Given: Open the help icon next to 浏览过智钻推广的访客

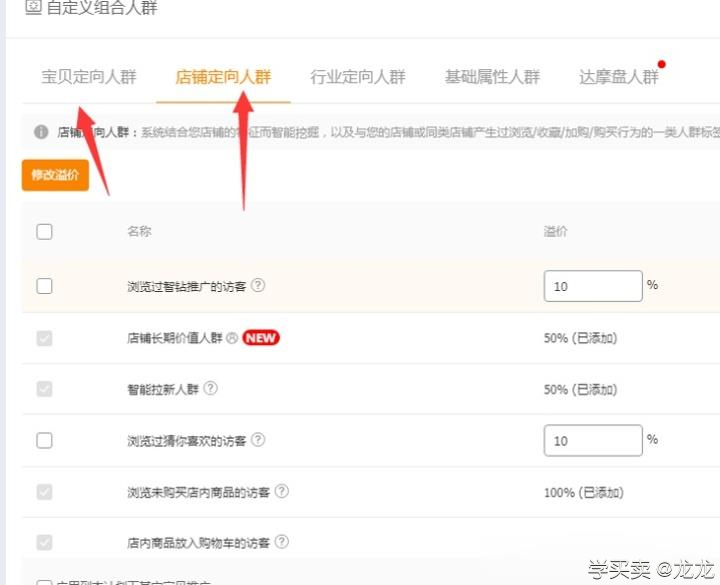Looking at the screenshot, I should [x=258, y=286].
